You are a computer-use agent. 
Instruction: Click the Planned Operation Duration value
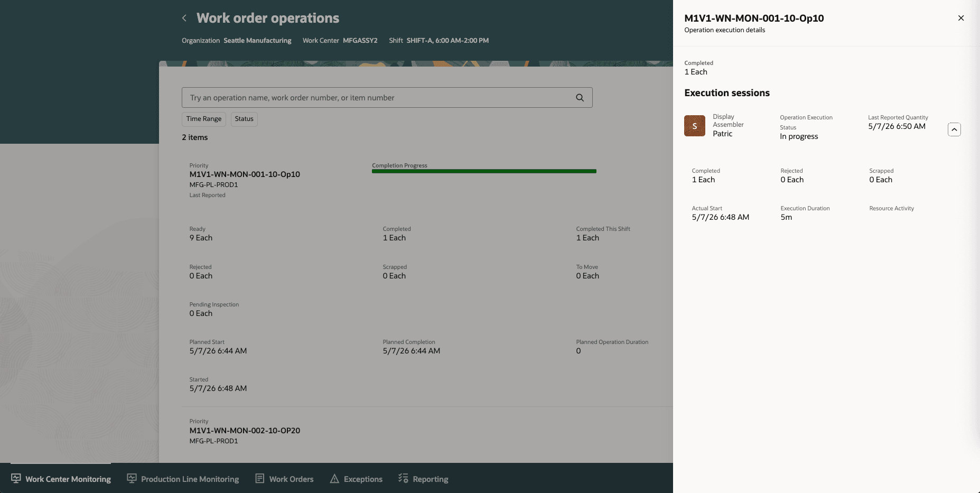coord(578,351)
